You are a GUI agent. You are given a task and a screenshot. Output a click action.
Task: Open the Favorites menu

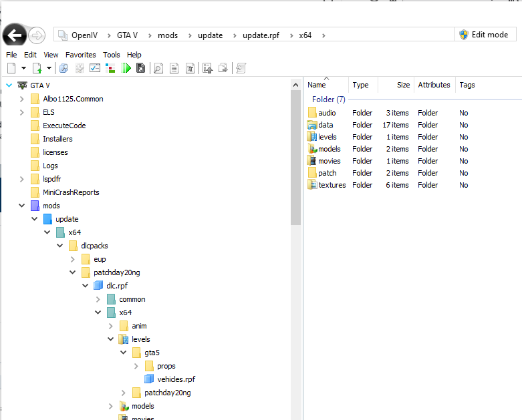[80, 55]
